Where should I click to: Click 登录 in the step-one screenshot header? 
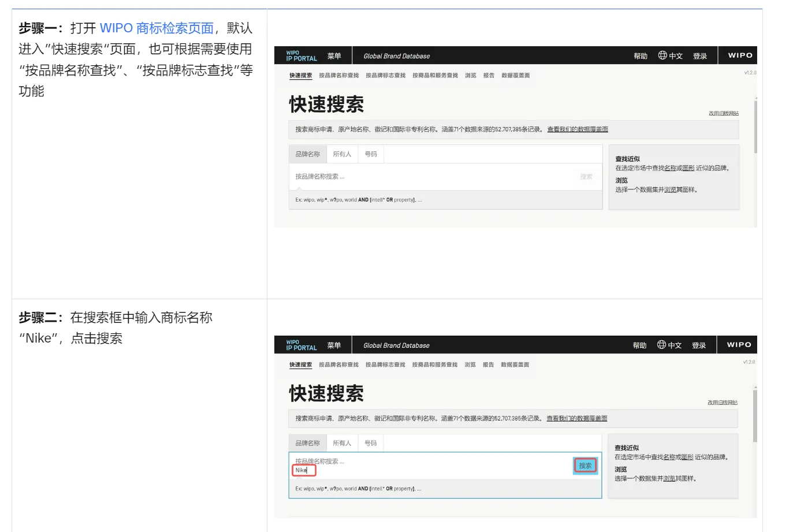[700, 56]
